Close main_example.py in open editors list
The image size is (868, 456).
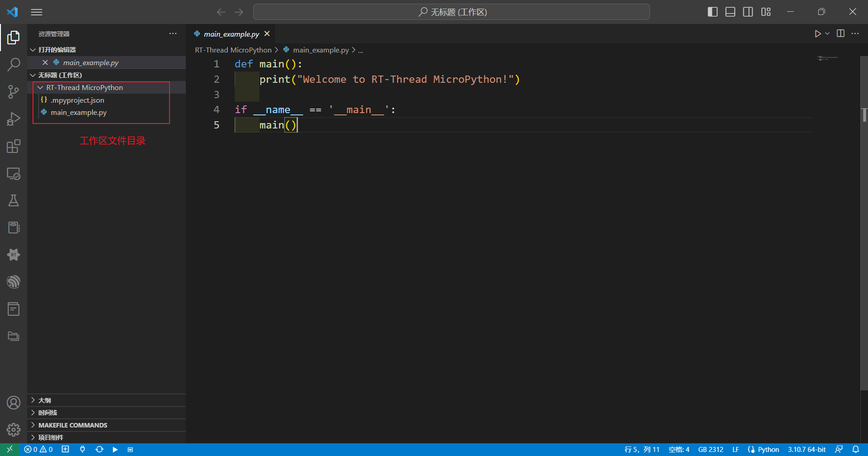45,62
